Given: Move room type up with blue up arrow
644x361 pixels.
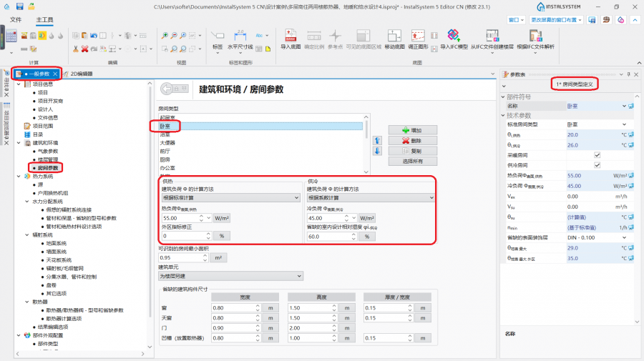Looking at the screenshot, I should [x=378, y=140].
